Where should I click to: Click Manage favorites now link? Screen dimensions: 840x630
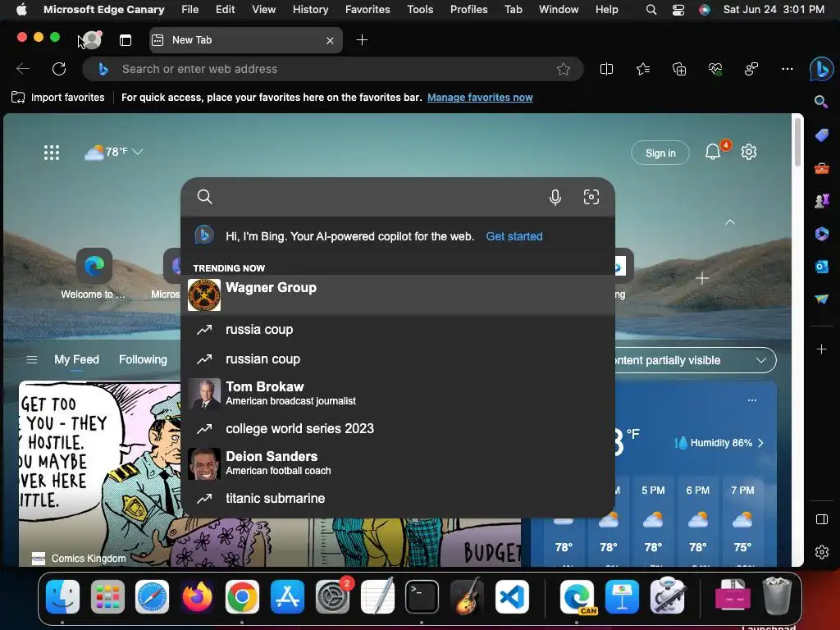[480, 98]
